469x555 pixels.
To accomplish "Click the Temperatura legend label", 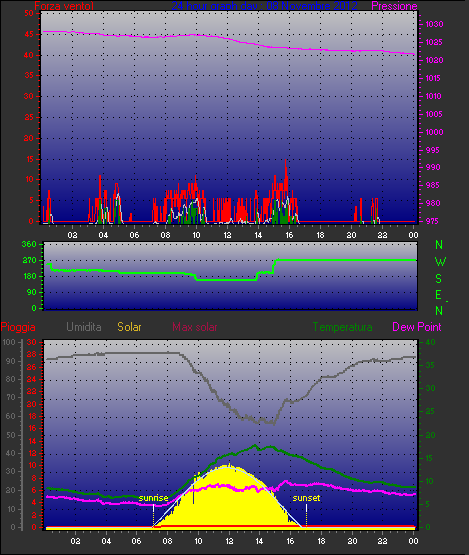I will point(342,327).
